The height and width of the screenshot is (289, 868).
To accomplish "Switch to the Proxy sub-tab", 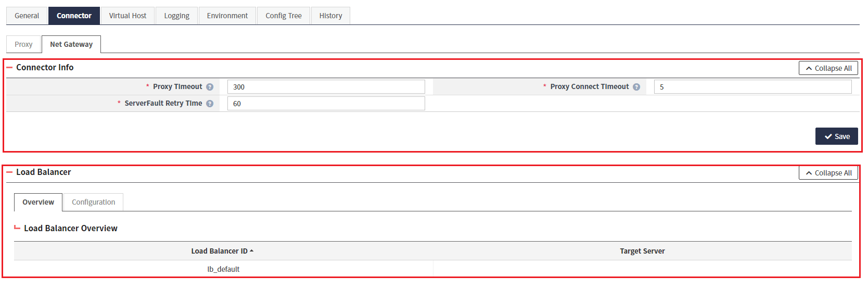I will (x=23, y=44).
